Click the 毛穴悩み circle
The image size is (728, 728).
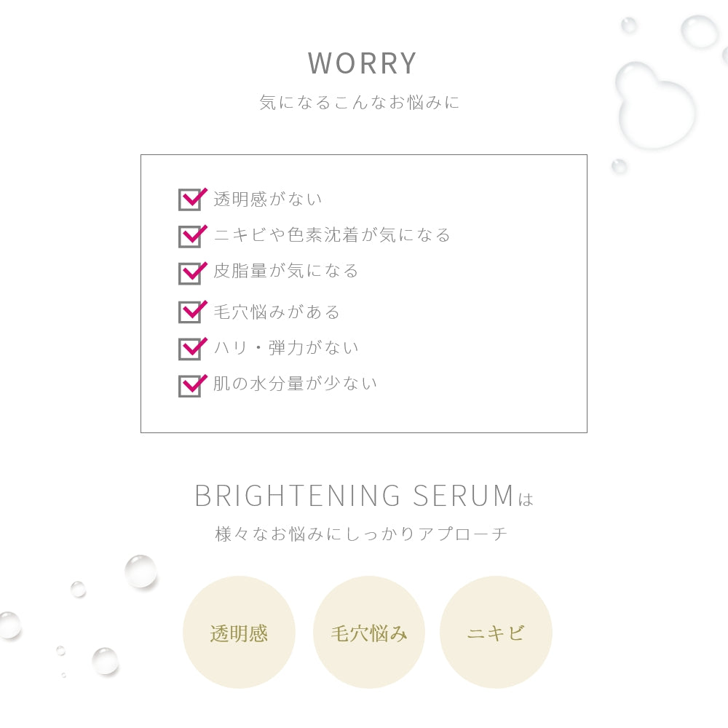click(369, 633)
